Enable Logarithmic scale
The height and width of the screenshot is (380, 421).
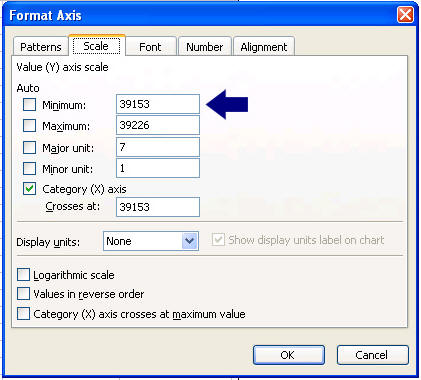(x=23, y=275)
